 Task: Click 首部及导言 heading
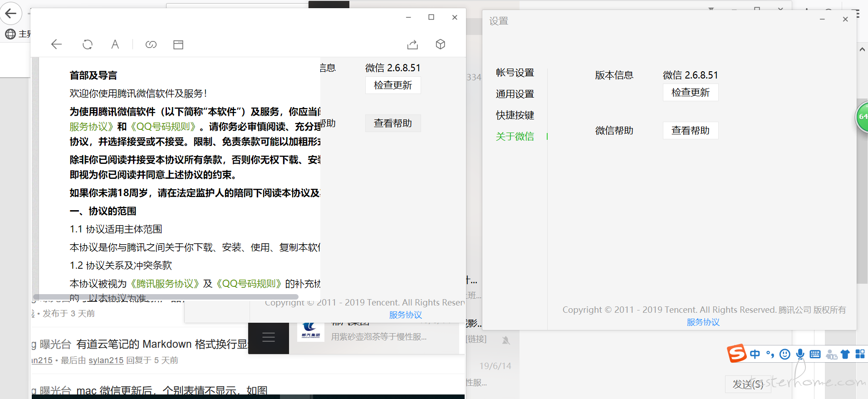93,75
